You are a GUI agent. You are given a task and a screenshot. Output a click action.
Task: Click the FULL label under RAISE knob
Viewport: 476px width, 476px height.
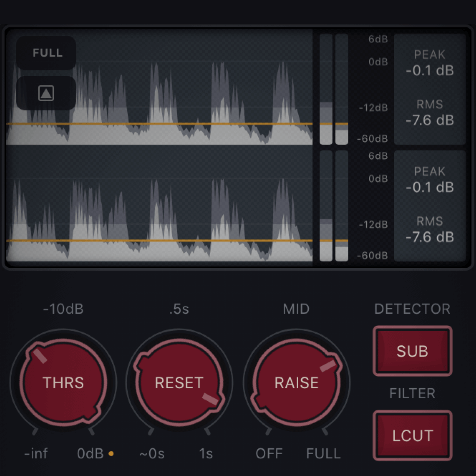323,453
